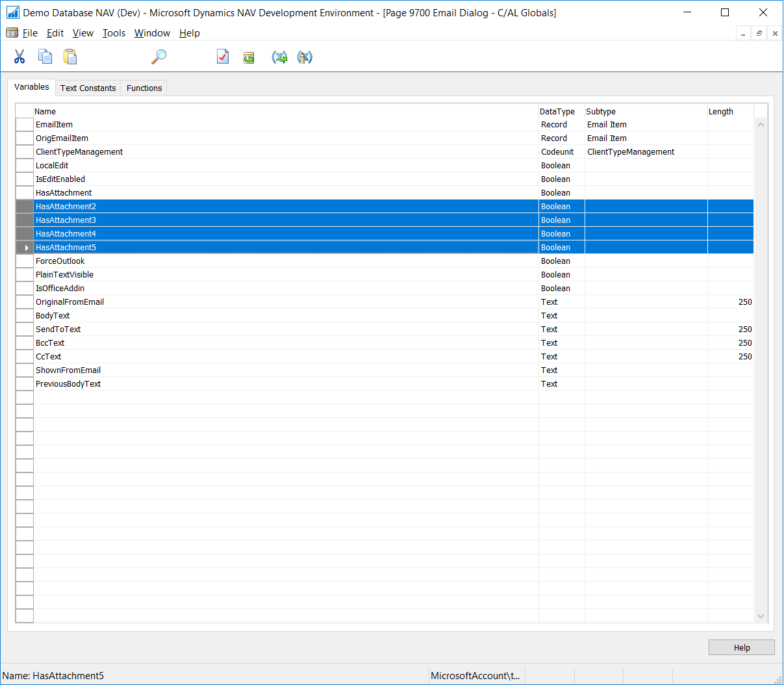Click the document checkmark toolbar icon
The height and width of the screenshot is (685, 784).
point(223,57)
